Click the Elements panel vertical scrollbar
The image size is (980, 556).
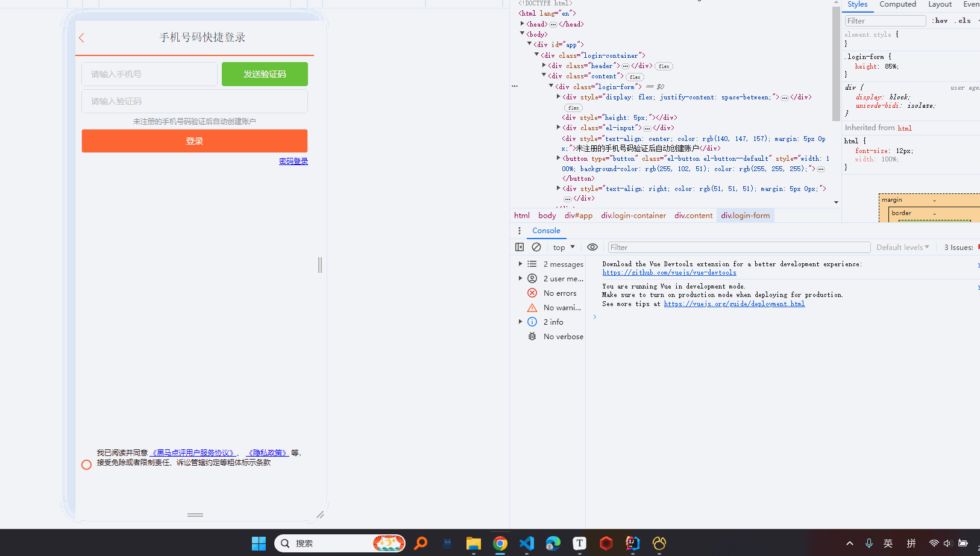coord(836,63)
